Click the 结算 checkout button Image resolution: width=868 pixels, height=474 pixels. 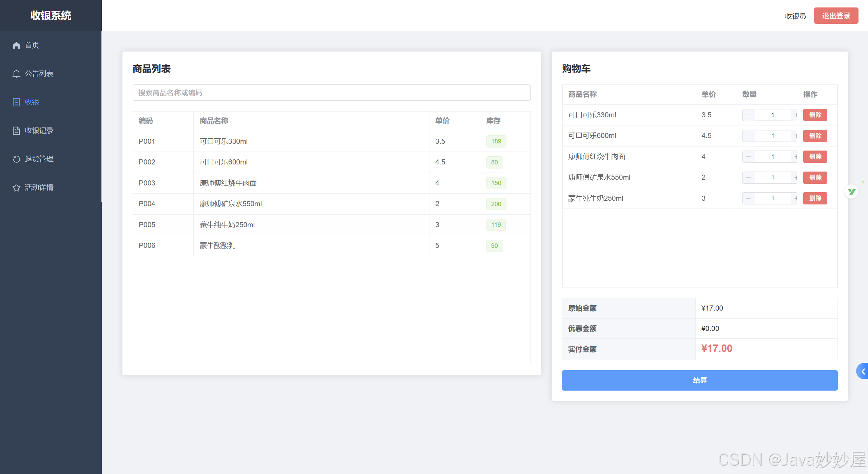[699, 380]
